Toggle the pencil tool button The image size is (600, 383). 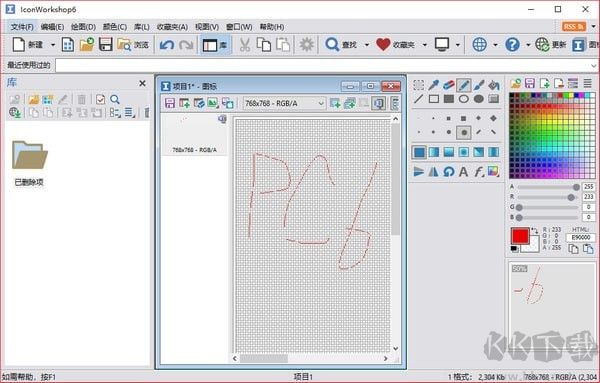tap(463, 85)
